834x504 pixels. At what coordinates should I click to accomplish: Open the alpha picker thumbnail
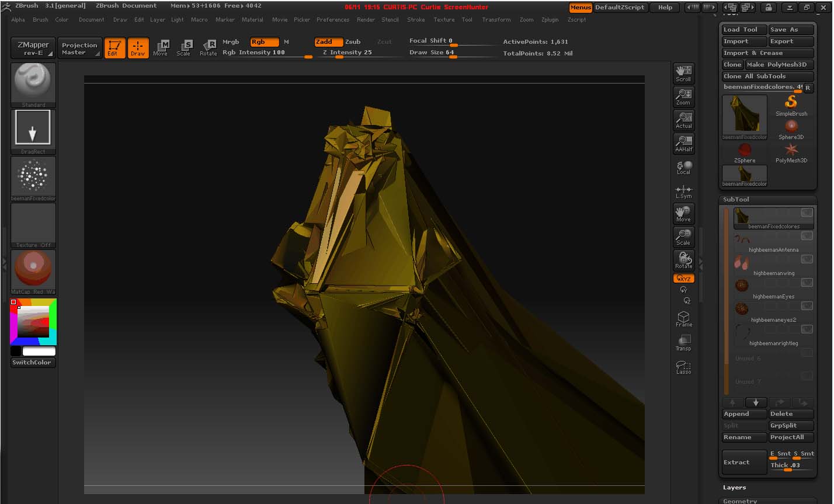33,179
